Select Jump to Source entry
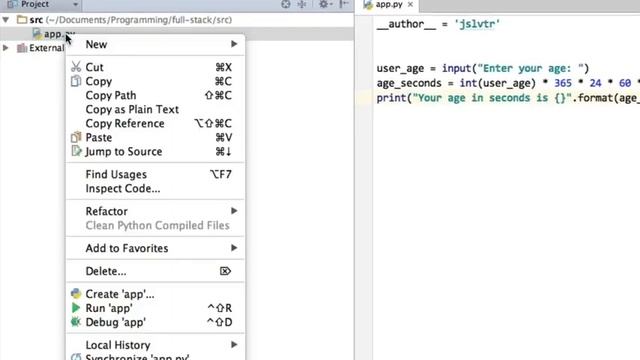Viewport: 640px width, 360px height. click(x=155, y=151)
